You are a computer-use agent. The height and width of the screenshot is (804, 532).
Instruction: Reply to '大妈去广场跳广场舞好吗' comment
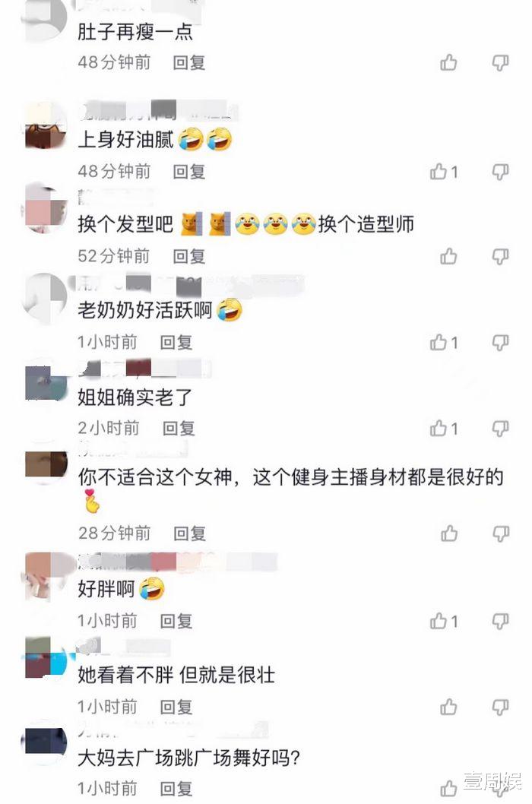point(176,788)
